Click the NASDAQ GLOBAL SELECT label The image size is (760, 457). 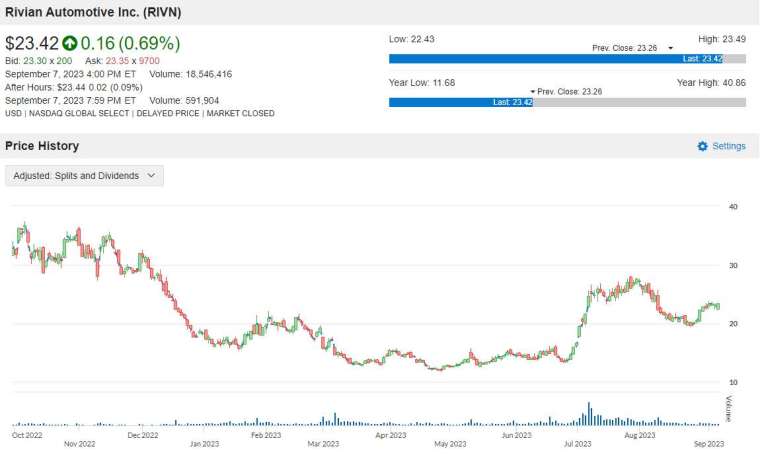click(79, 113)
